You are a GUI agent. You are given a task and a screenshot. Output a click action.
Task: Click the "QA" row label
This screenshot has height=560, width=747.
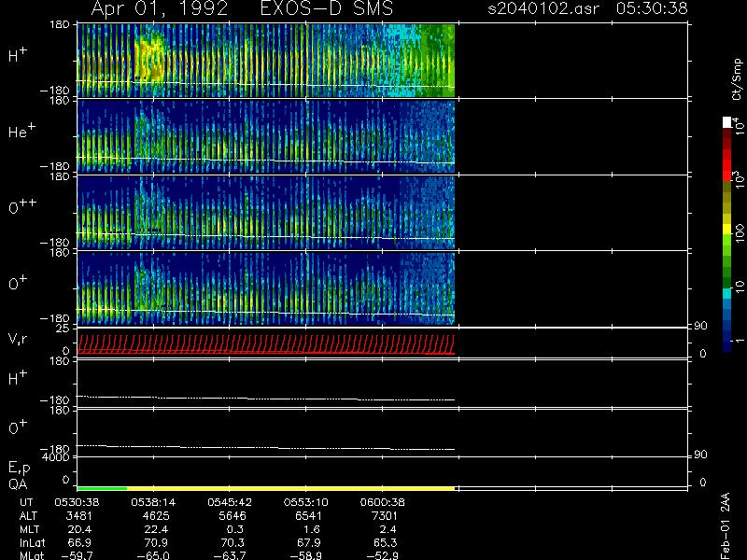pos(18,484)
